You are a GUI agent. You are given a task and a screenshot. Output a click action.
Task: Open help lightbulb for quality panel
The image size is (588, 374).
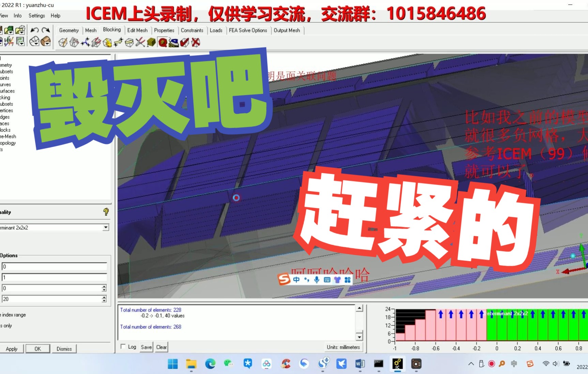(x=106, y=212)
